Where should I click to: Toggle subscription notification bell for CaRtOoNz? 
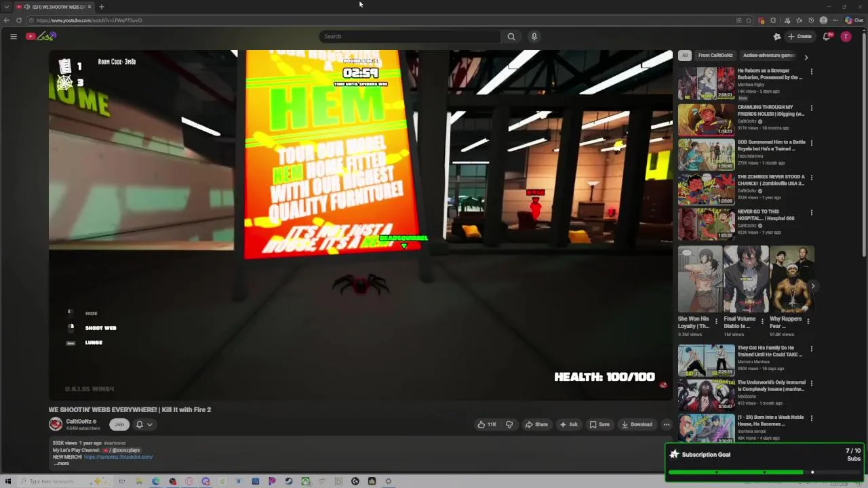pyautogui.click(x=140, y=424)
